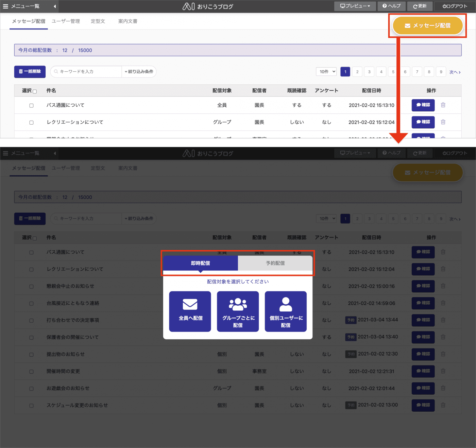
Task: Click the 件名 column header in the dimmed screen
Action: coord(51,238)
